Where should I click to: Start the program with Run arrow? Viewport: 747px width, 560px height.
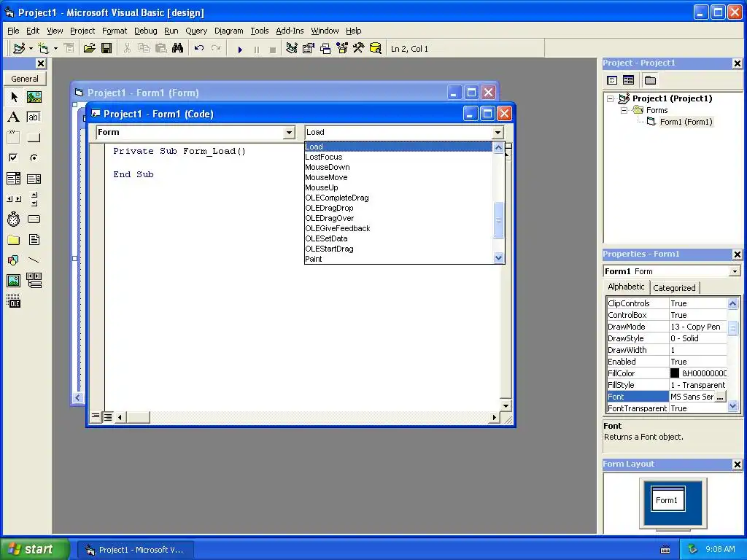[x=240, y=49]
